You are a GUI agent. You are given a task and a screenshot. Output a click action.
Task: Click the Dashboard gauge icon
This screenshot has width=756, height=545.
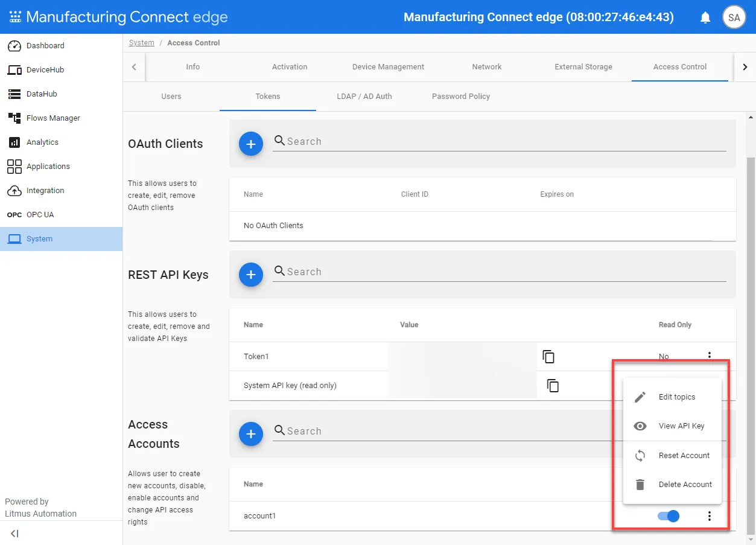point(14,46)
